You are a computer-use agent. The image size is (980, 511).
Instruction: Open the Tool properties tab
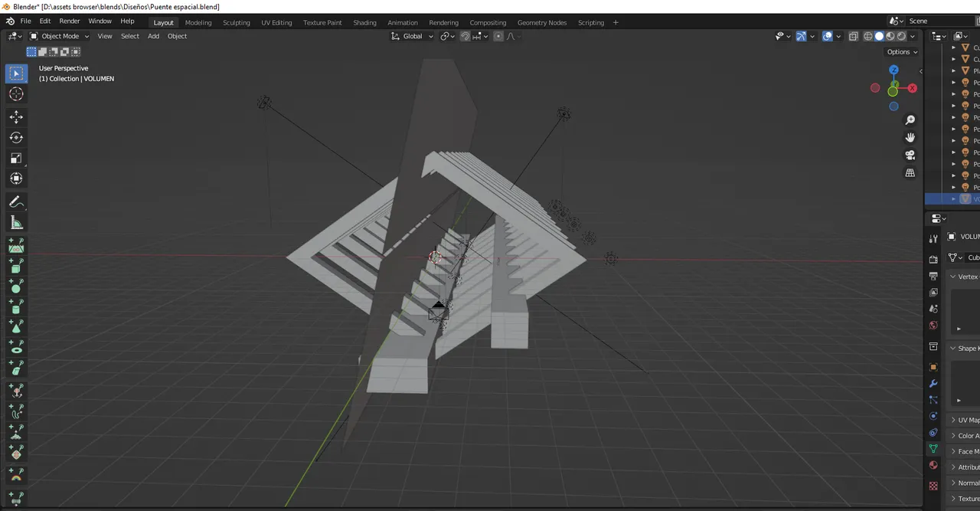(x=933, y=239)
